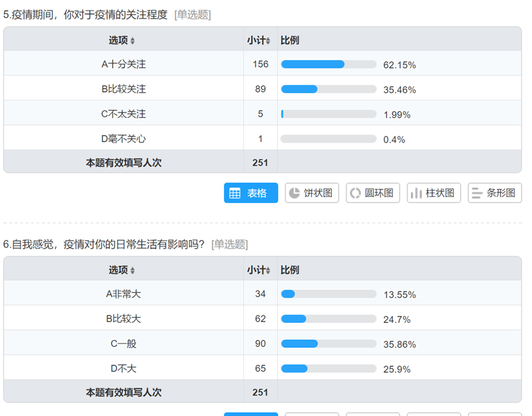Click the B比较大 option row
532x416 pixels.
tap(124, 319)
